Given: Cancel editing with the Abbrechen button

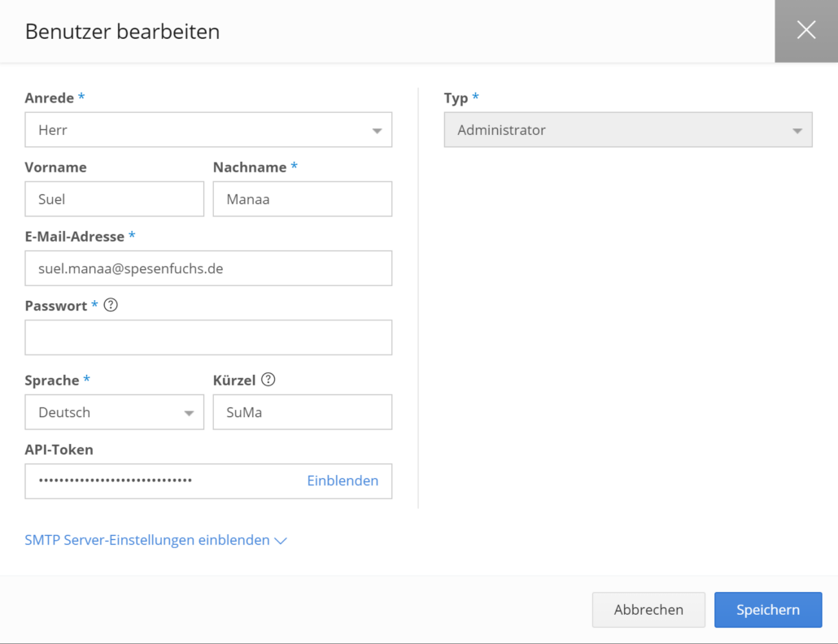Looking at the screenshot, I should point(648,609).
